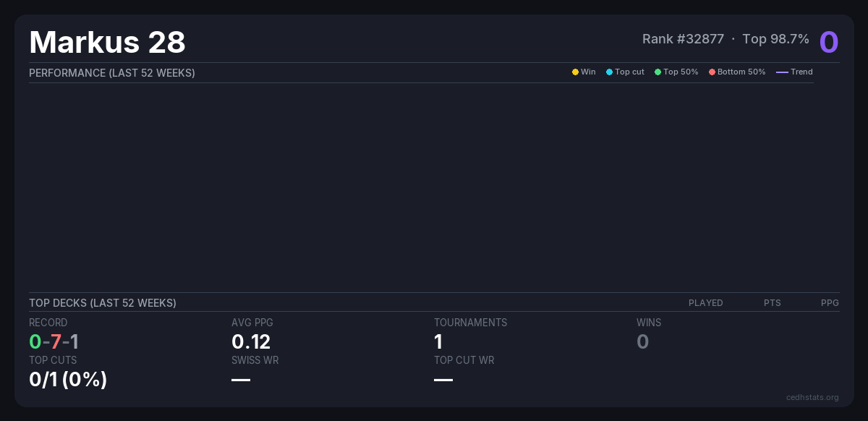
Task: Toggle the Top cut series label
Action: coord(629,72)
